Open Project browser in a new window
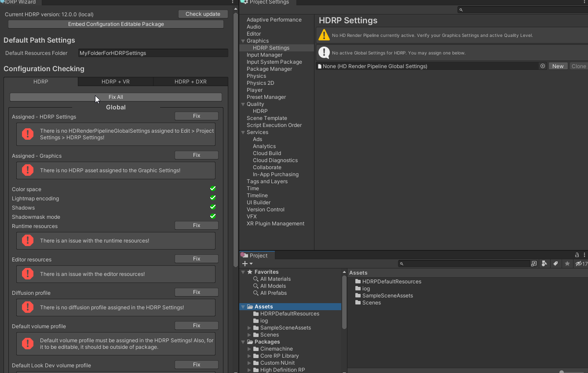Image resolution: width=588 pixels, height=373 pixels. pos(533,264)
